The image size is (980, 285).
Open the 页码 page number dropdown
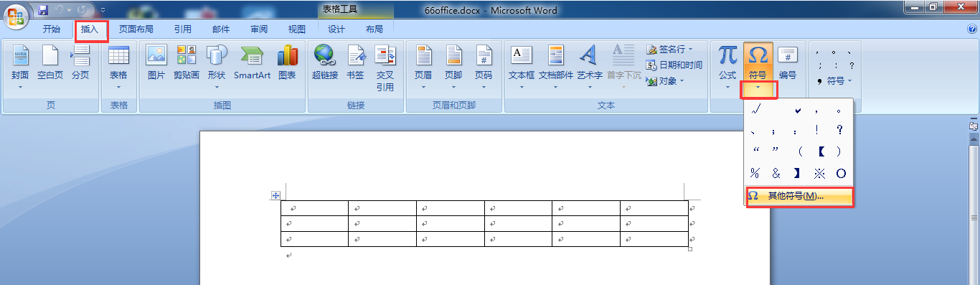tap(484, 67)
